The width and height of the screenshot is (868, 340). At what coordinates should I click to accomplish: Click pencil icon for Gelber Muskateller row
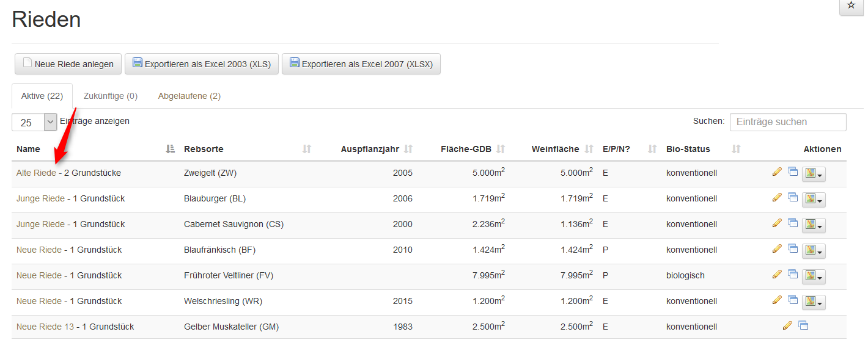click(x=787, y=326)
